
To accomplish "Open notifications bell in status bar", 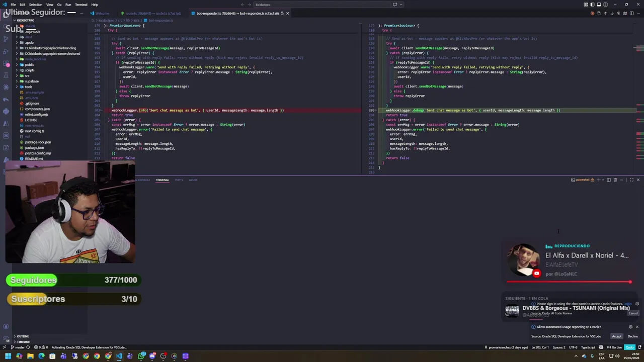I will (639, 347).
